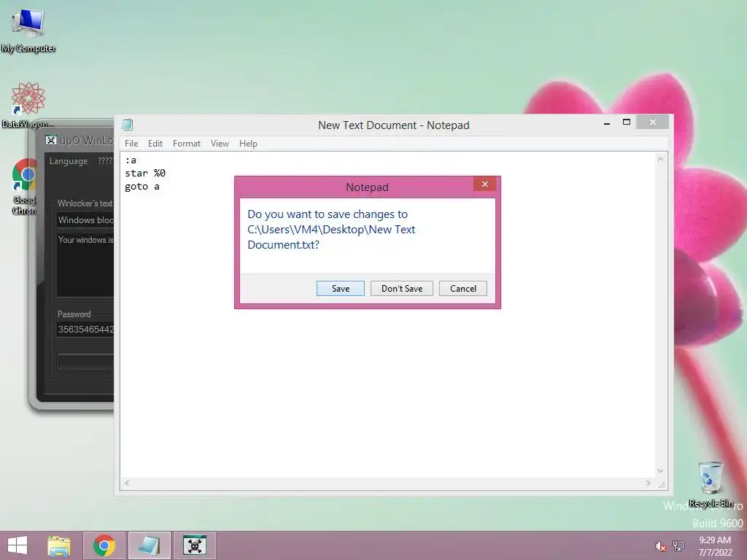Close the Notepad save dialog
The width and height of the screenshot is (747, 560).
(484, 184)
